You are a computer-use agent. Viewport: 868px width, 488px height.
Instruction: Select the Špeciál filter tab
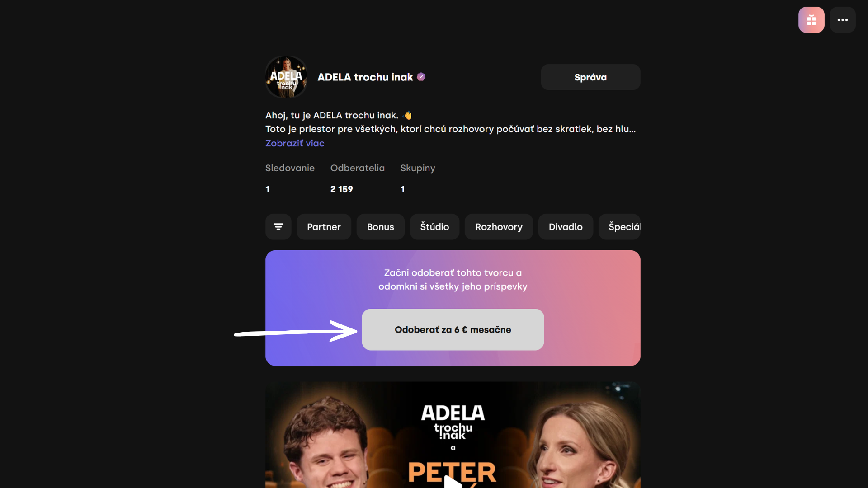pos(620,227)
